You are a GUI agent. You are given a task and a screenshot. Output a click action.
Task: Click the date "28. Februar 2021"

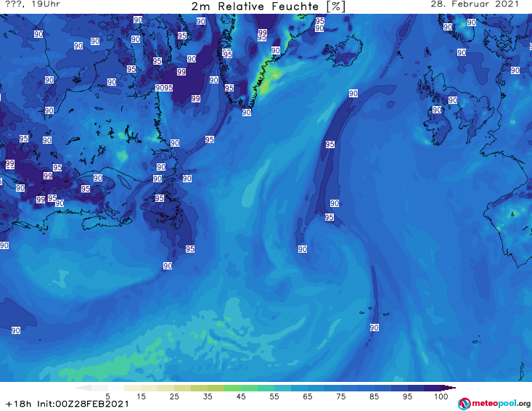[x=475, y=4]
